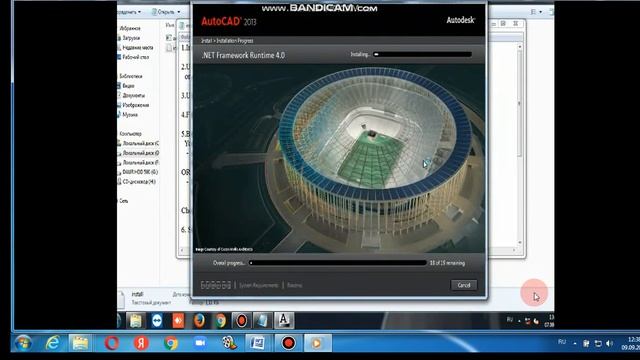This screenshot has width=640, height=360.
Task: Open CD-дисковод (H:) in sidebar
Action: tap(137, 182)
